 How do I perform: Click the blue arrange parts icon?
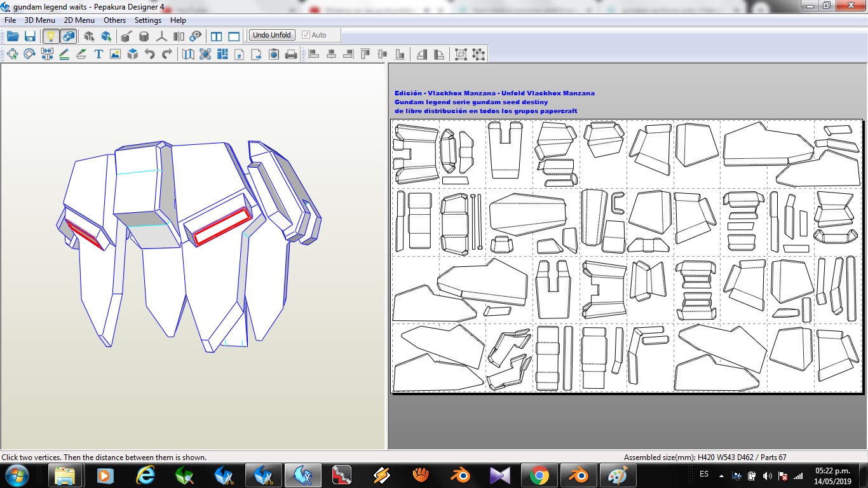pos(222,54)
